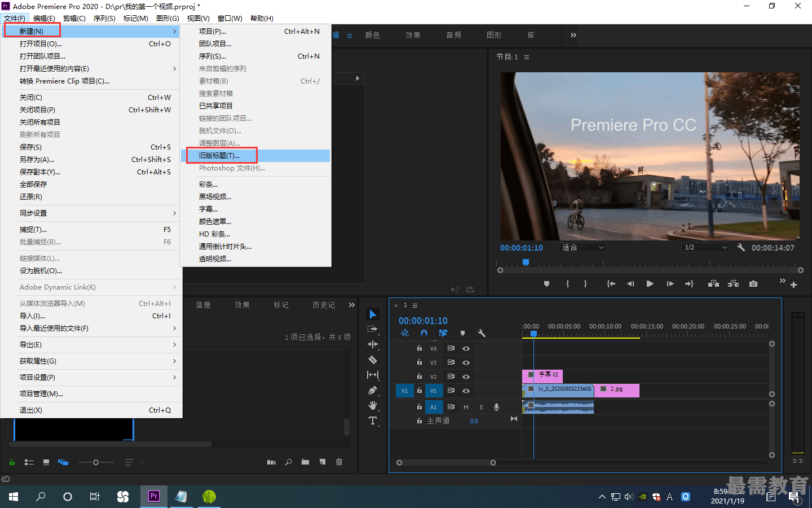Open the 适合 zoom level dropdown
This screenshot has height=508, width=812.
point(582,247)
